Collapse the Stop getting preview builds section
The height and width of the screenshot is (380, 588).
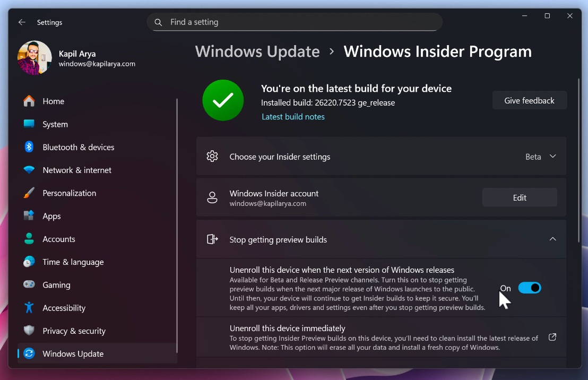tap(552, 239)
